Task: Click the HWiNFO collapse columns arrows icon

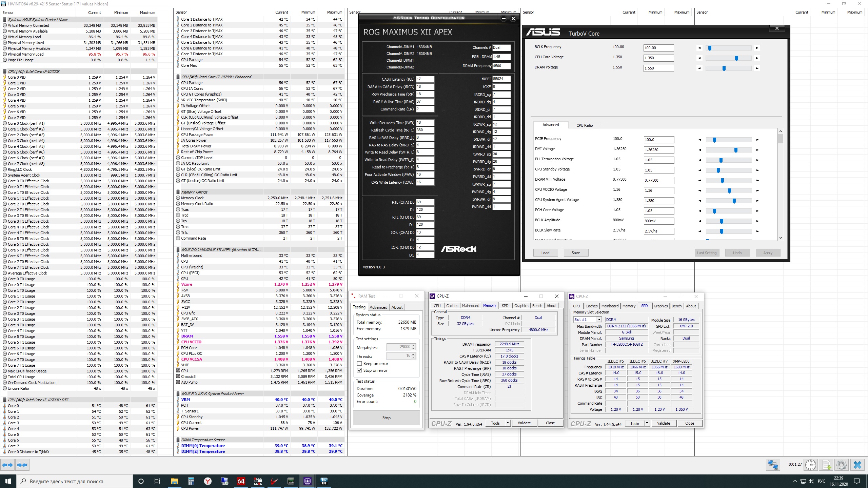Action: pos(22,465)
